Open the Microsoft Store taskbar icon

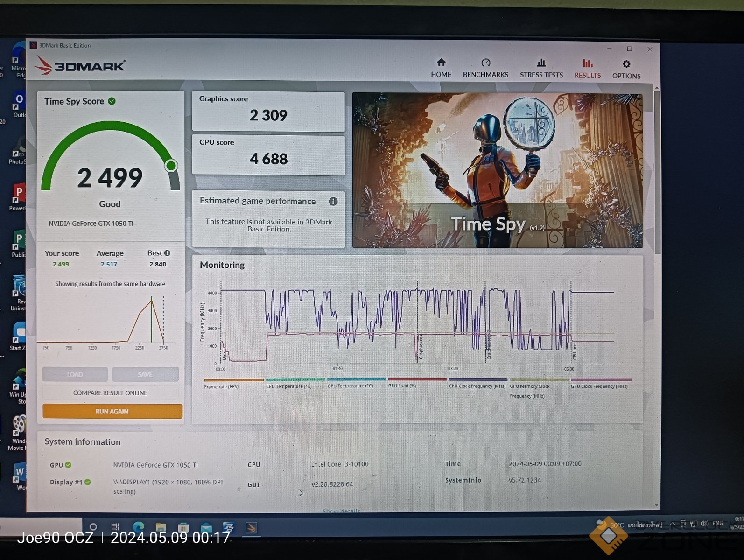point(183,528)
